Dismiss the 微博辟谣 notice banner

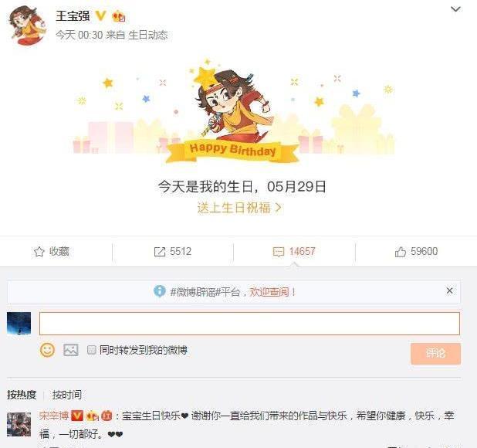click(x=449, y=291)
